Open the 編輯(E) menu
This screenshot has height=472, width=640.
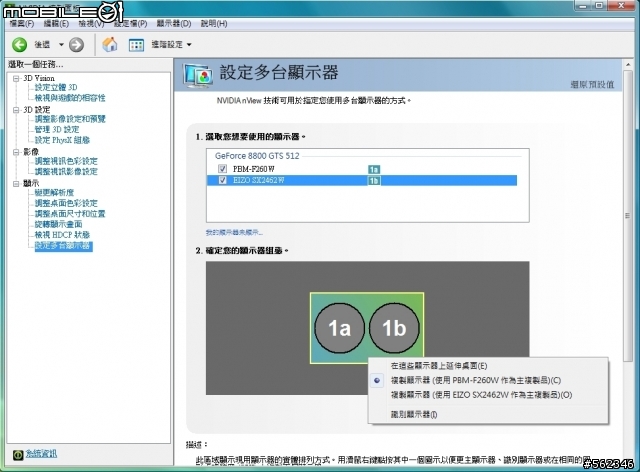pyautogui.click(x=56, y=24)
